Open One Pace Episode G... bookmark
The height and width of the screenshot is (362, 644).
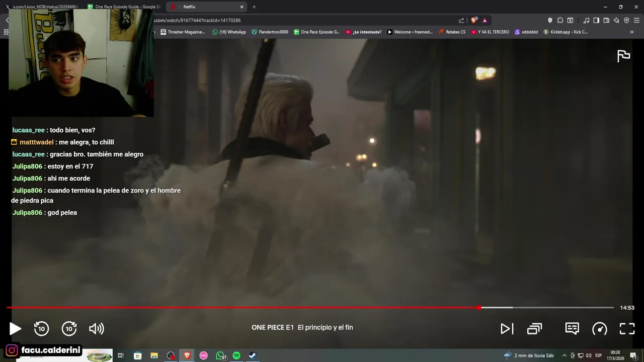click(x=317, y=32)
